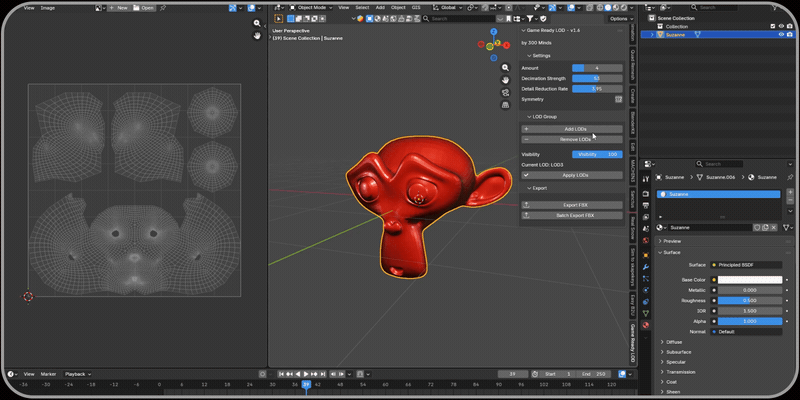Open the Select menu in viewport header
This screenshot has width=800, height=400.
click(x=362, y=8)
